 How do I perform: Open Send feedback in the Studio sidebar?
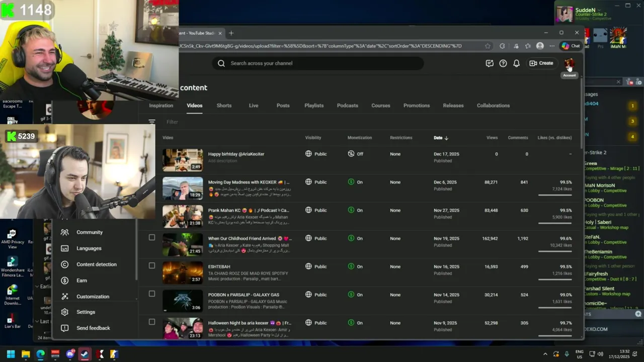(x=93, y=328)
